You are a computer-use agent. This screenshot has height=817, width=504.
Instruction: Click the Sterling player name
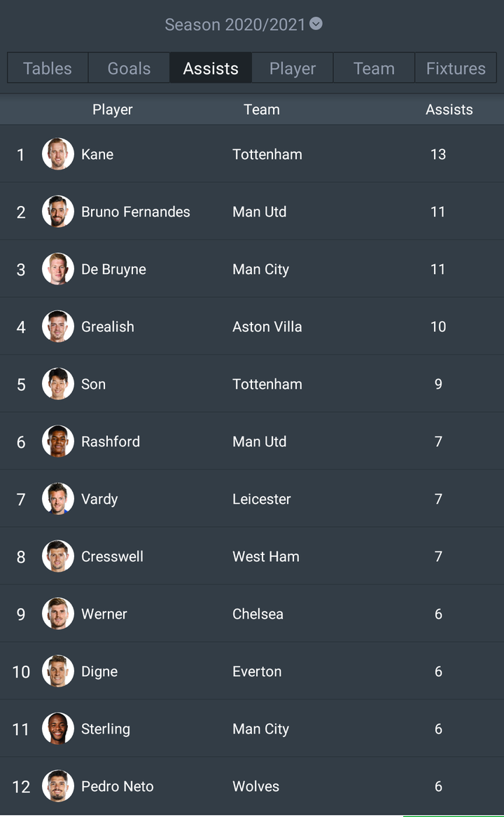106,729
